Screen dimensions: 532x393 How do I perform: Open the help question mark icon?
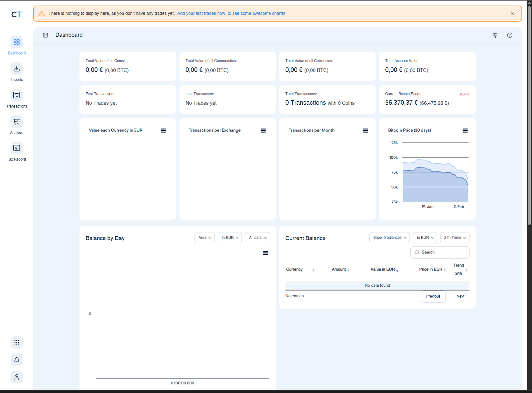tap(510, 35)
